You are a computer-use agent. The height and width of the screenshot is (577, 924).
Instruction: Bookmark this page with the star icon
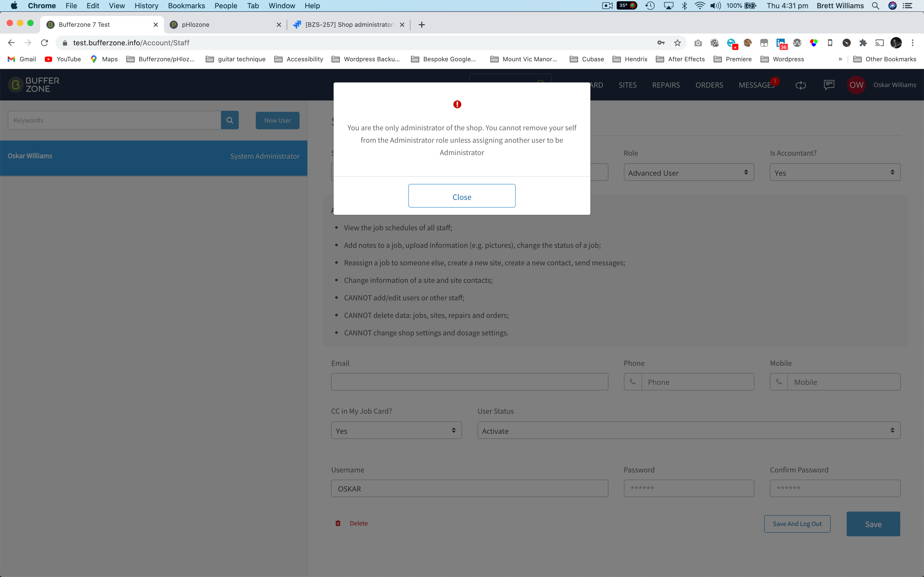tap(677, 43)
